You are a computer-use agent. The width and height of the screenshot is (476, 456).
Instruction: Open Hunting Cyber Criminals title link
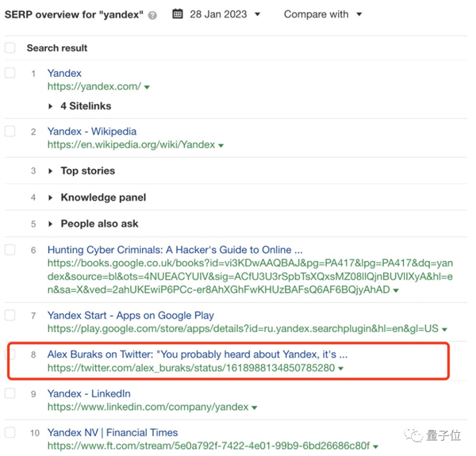(175, 250)
